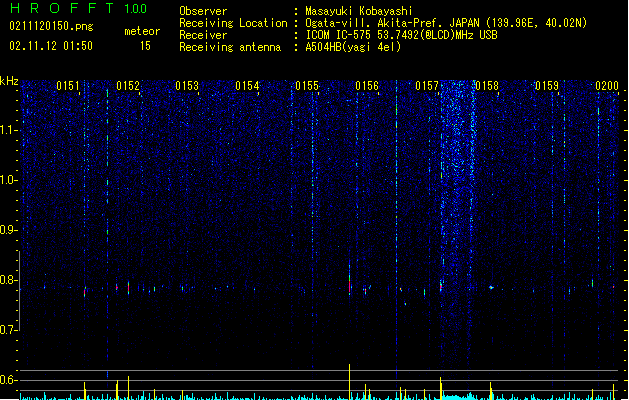The height and width of the screenshot is (400, 629).
Task: Click the 0154 time marker
Action: (248, 86)
